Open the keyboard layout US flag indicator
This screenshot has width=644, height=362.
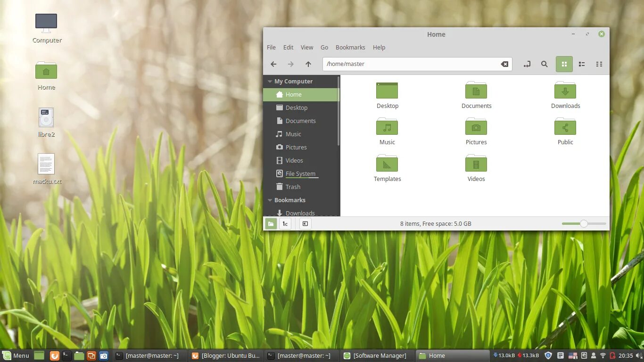pyautogui.click(x=572, y=355)
